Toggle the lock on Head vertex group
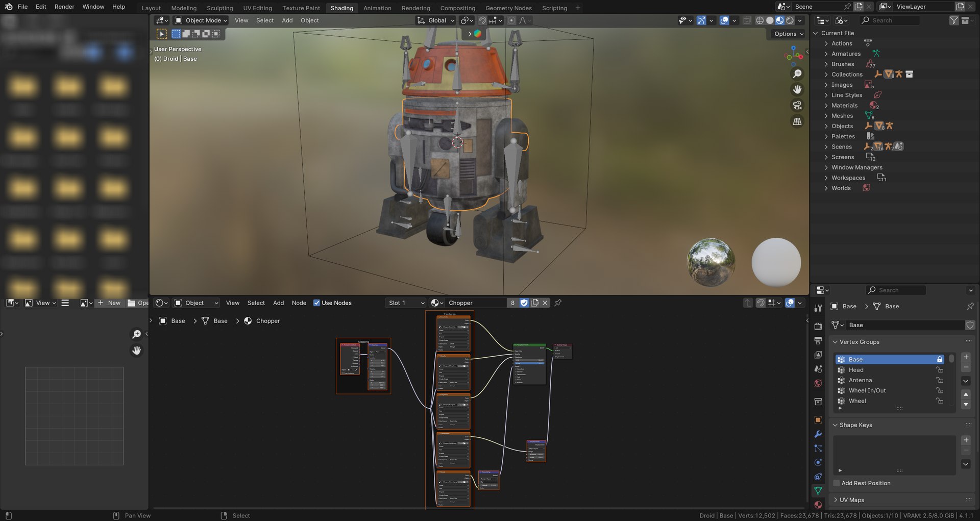The height and width of the screenshot is (521, 980). point(939,370)
